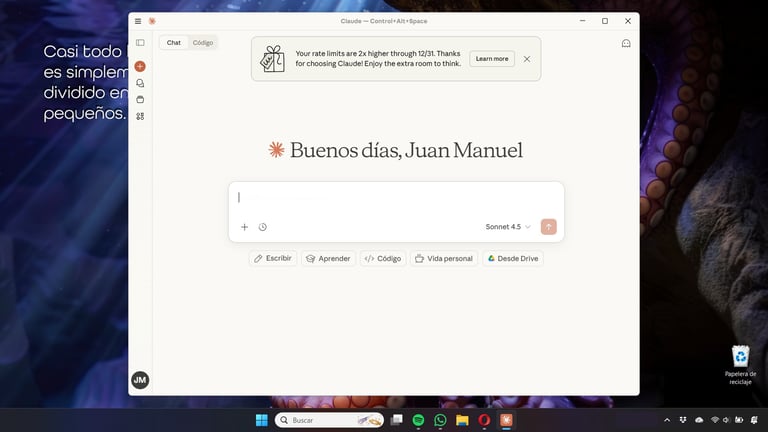Viewport: 768px width, 432px height.
Task: Toggle the sidebar panel icon
Action: click(140, 43)
